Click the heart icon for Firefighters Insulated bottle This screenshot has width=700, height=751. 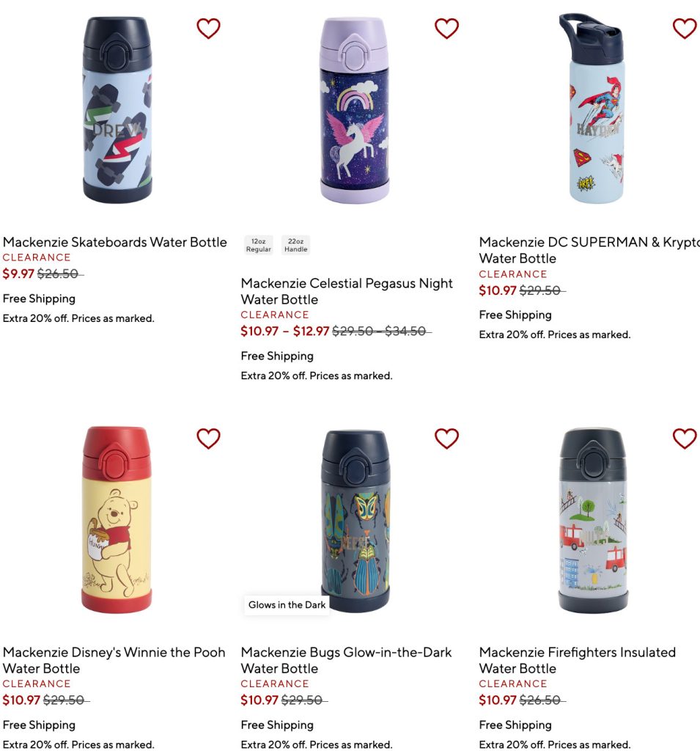(x=685, y=439)
